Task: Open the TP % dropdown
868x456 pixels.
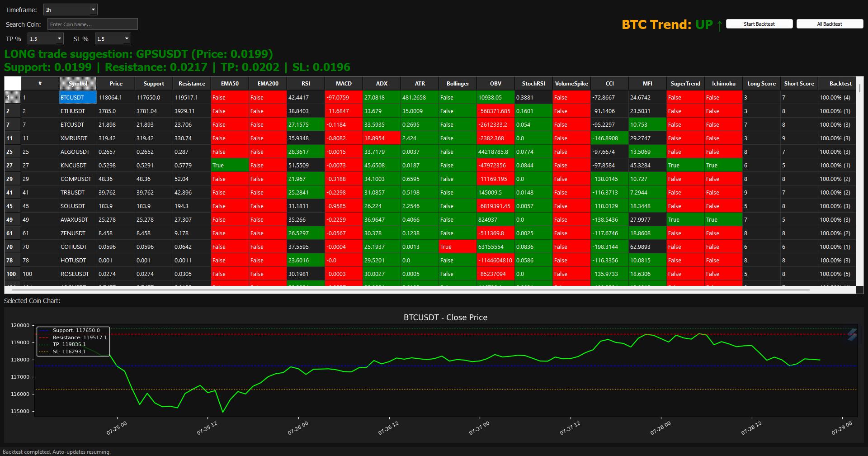Action: coord(45,38)
